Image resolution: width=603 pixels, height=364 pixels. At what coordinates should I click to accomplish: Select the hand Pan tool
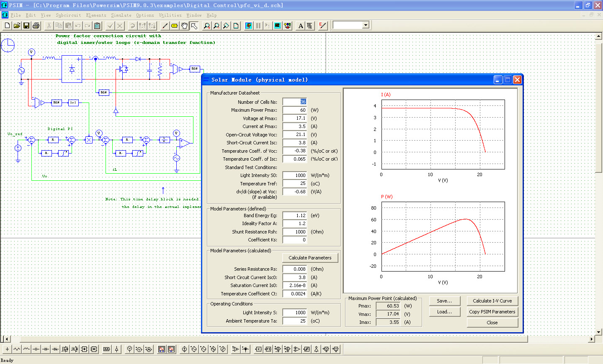[184, 26]
